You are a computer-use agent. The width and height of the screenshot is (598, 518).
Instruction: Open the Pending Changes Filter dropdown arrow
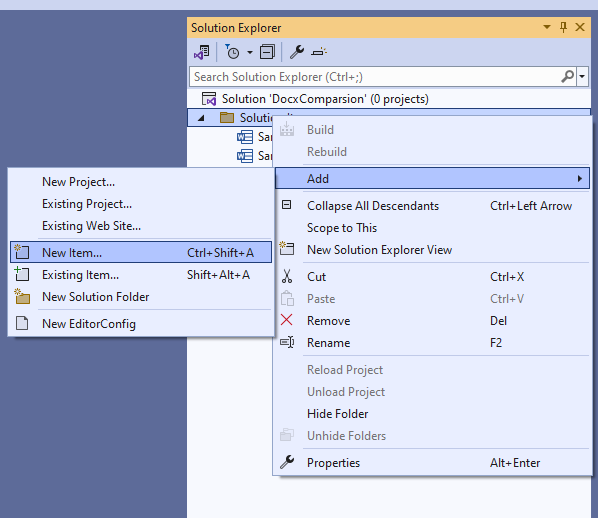(x=249, y=52)
